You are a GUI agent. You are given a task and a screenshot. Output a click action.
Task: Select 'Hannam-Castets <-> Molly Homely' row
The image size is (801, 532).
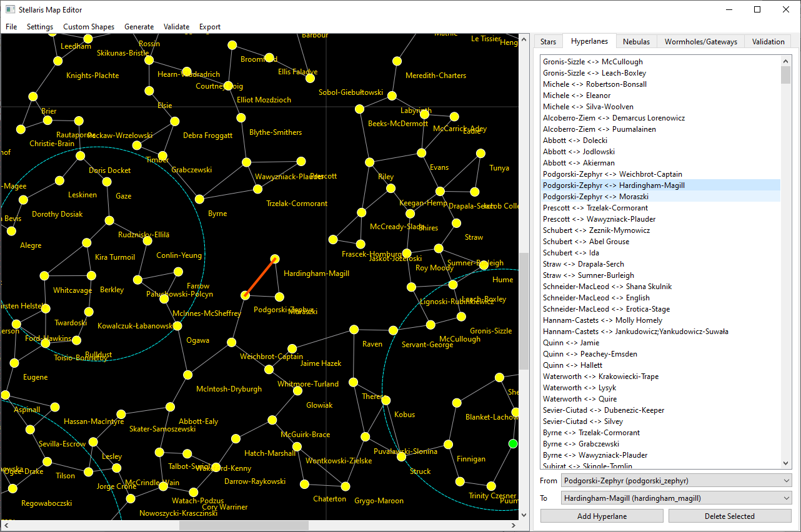click(x=660, y=320)
